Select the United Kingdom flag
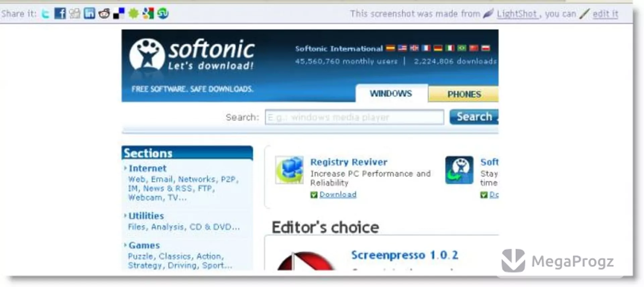The width and height of the screenshot is (644, 287). click(x=414, y=48)
